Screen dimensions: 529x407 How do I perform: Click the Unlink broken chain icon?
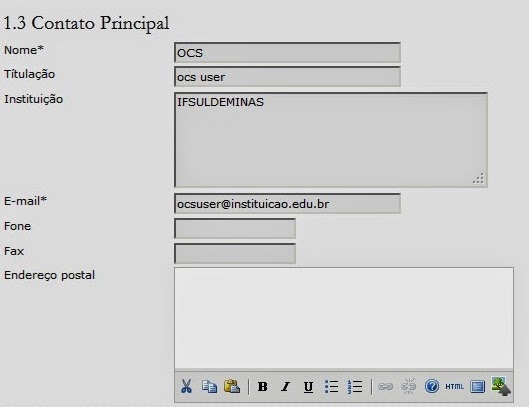click(x=408, y=386)
